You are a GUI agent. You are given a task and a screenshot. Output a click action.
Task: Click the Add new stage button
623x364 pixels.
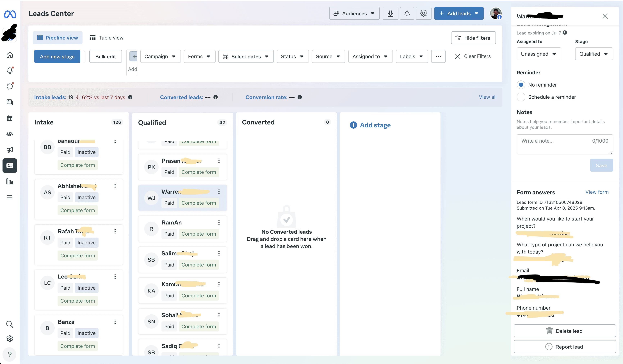click(57, 56)
